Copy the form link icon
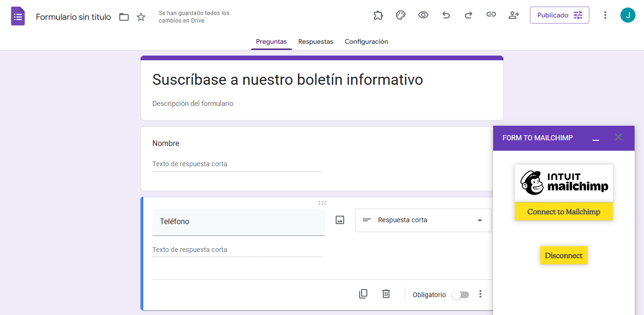This screenshot has width=644, height=315. coord(491,15)
